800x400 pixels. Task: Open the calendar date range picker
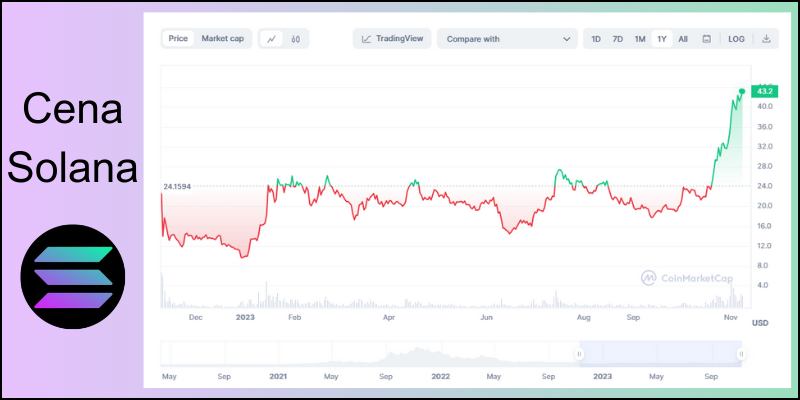[x=707, y=39]
